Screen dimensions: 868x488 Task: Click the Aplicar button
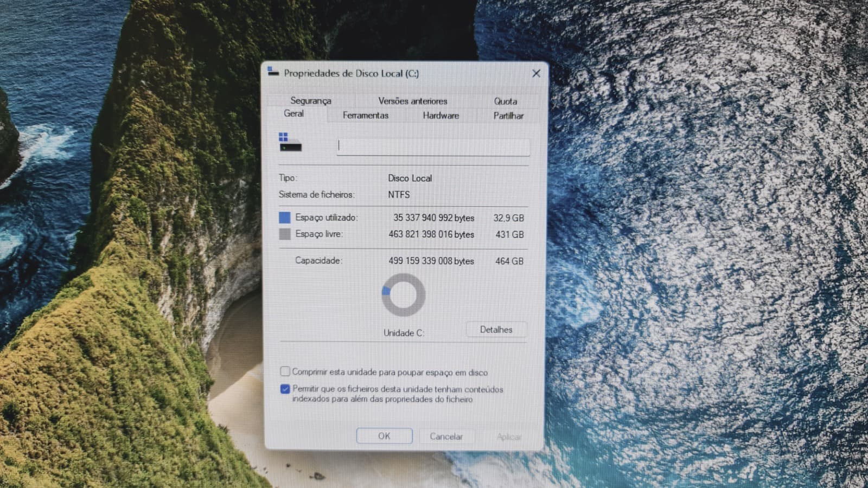[509, 436]
